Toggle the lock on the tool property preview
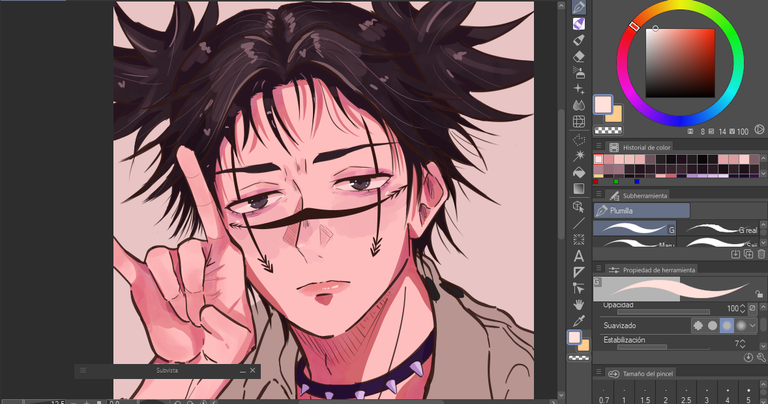The width and height of the screenshot is (768, 404). (759, 294)
